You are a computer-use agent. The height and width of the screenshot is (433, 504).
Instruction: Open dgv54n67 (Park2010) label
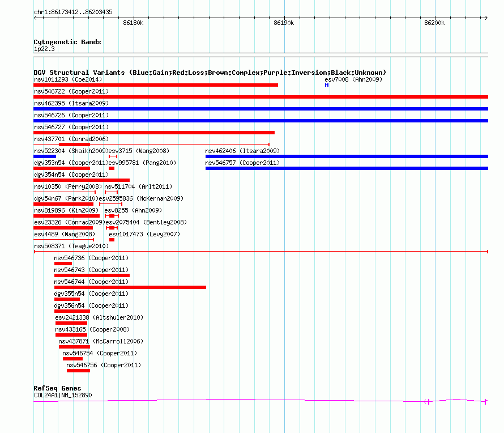66,198
